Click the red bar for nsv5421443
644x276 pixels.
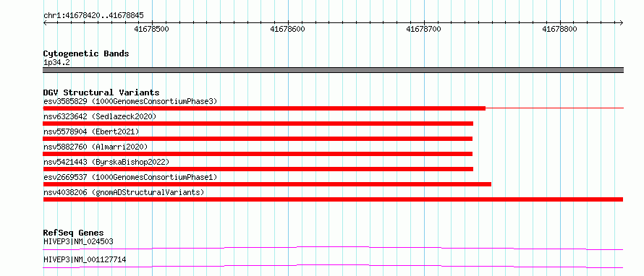(x=258, y=169)
